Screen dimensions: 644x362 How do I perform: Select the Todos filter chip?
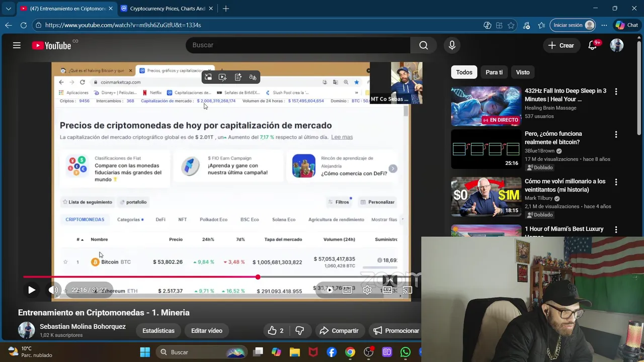coord(464,72)
